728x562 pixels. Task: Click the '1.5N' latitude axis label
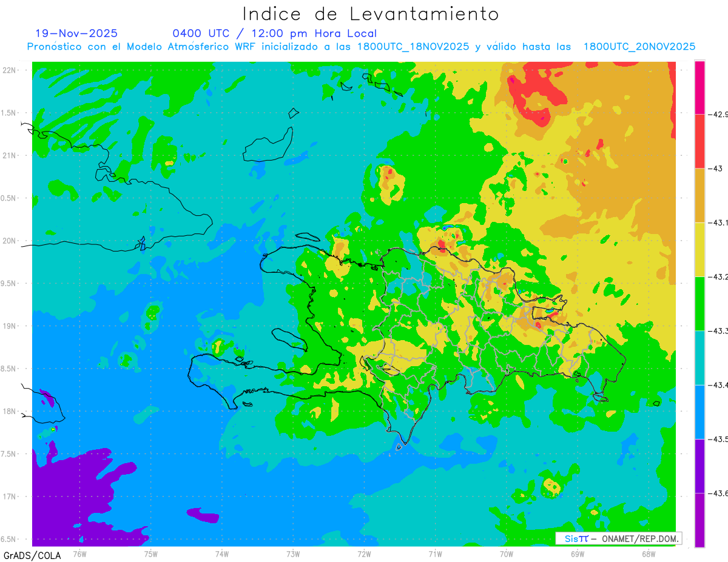point(8,113)
